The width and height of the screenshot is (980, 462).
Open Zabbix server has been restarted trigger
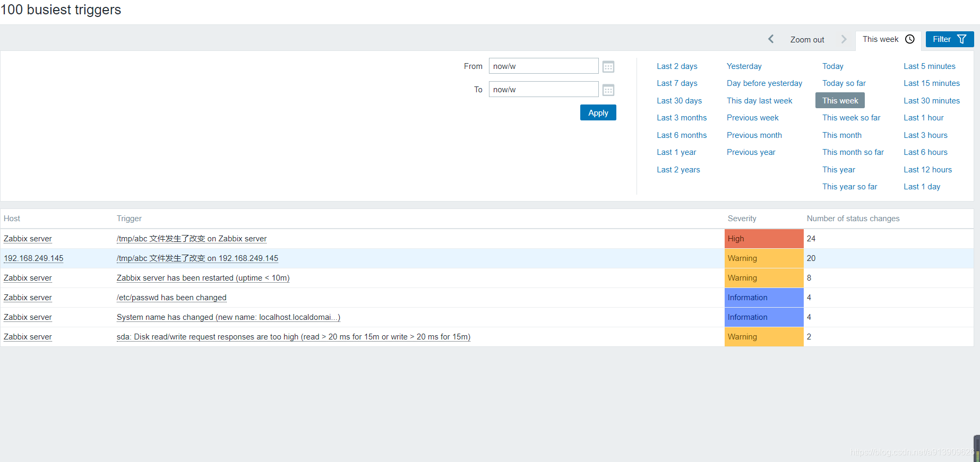[x=203, y=278]
